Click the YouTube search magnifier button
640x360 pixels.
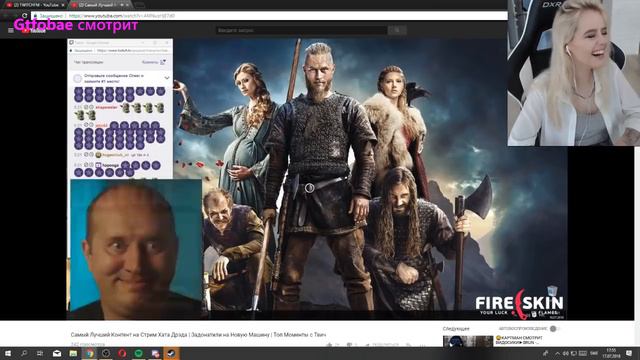397,30
